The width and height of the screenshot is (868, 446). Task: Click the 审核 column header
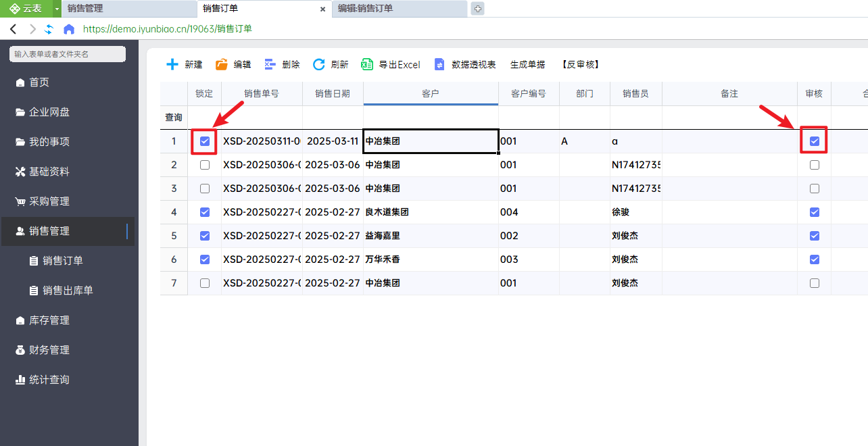pyautogui.click(x=814, y=94)
